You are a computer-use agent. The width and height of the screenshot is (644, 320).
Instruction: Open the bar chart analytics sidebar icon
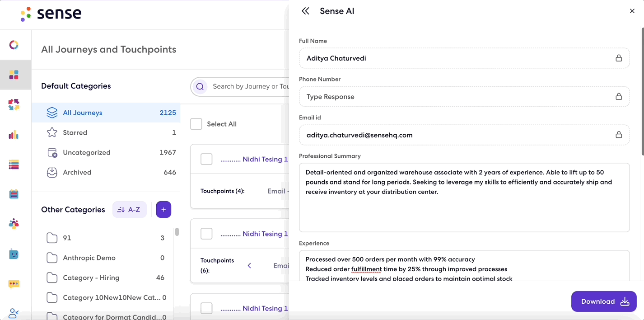click(14, 135)
